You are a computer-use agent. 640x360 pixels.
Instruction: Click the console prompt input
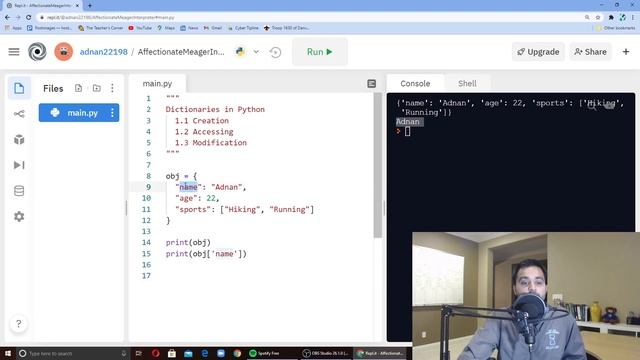pos(407,131)
